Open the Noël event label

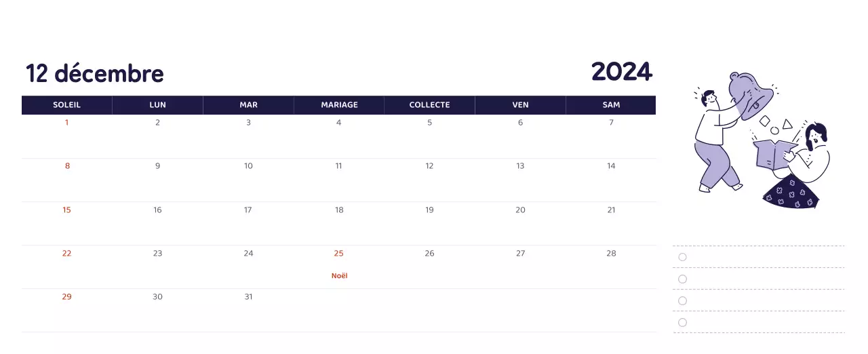point(339,276)
